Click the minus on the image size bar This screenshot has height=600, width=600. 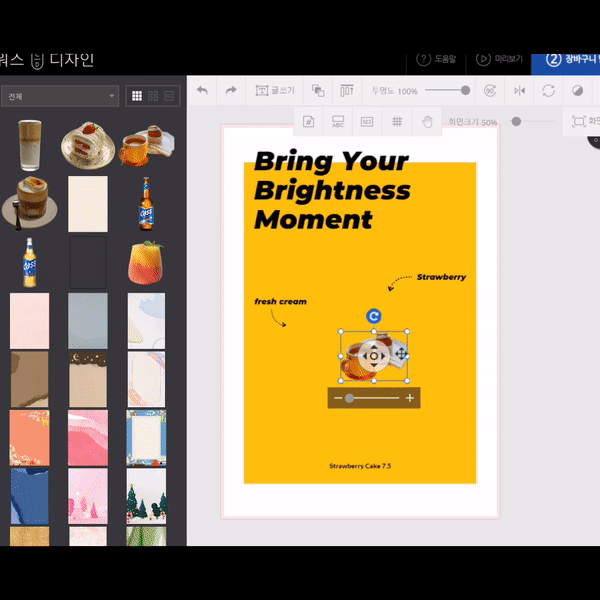(x=337, y=398)
